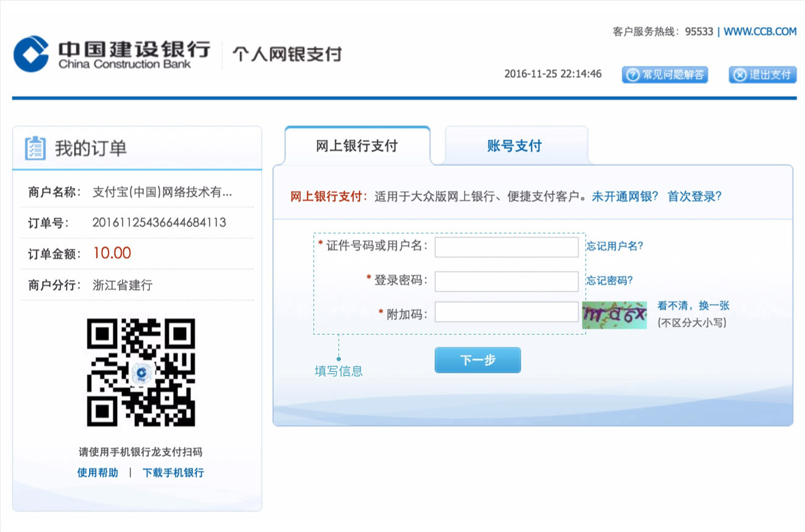The height and width of the screenshot is (532, 805).
Task: Click the timestamp 2016-11-25 22:14:46
Action: coord(553,74)
